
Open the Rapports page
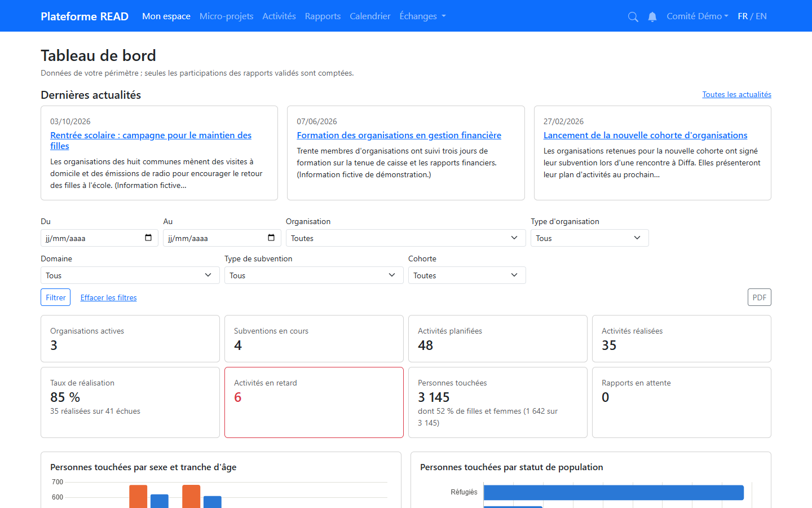323,16
